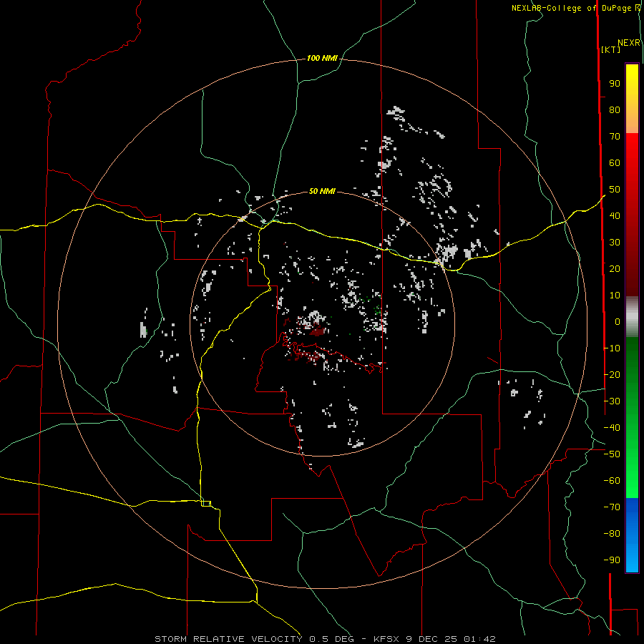Click the 30 value on velocity scale
This screenshot has height=644, width=644.
pos(615,243)
